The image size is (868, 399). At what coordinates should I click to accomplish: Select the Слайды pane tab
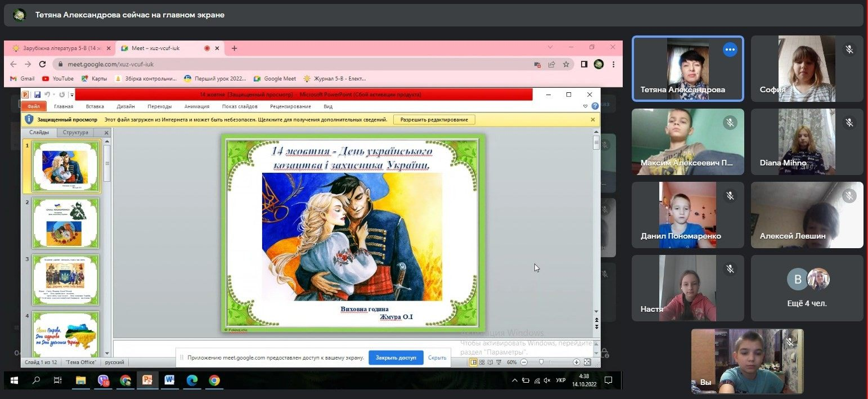coord(39,132)
